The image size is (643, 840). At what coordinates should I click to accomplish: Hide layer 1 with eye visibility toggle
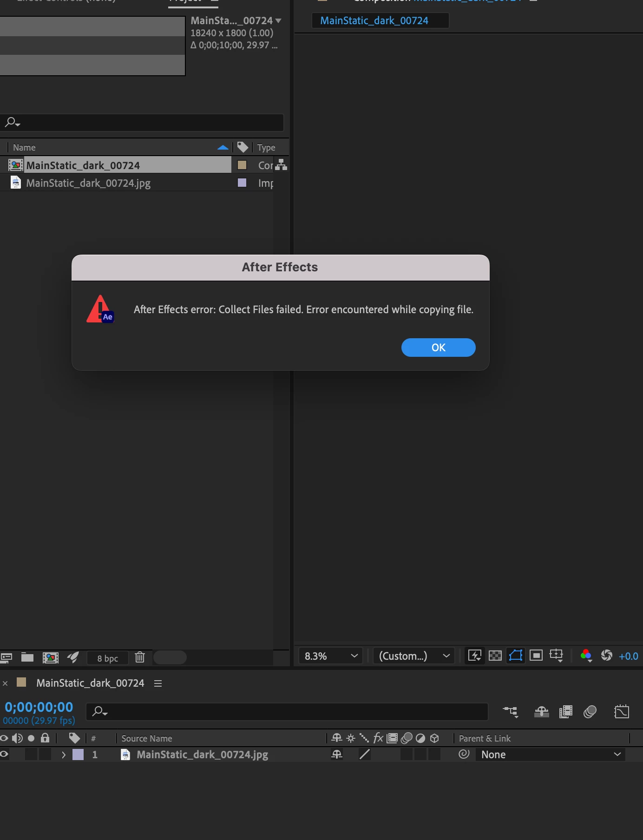4,754
